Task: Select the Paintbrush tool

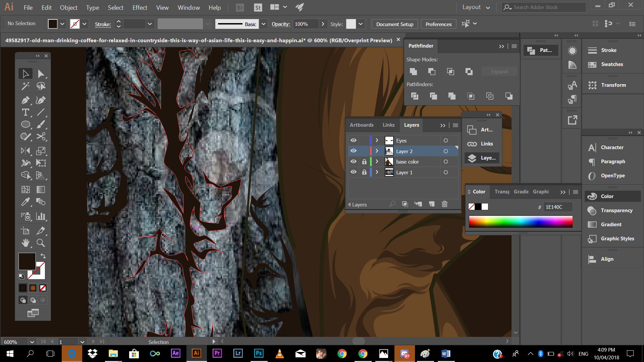Action: coord(41,124)
